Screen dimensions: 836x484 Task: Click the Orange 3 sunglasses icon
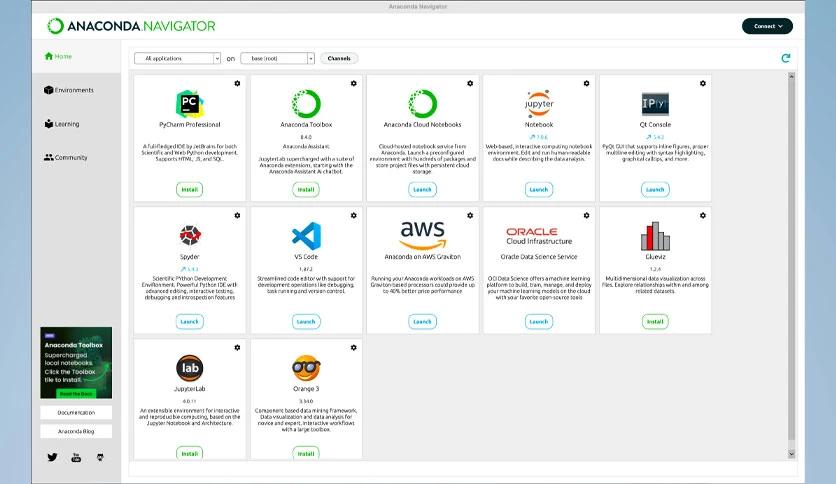[x=306, y=368]
